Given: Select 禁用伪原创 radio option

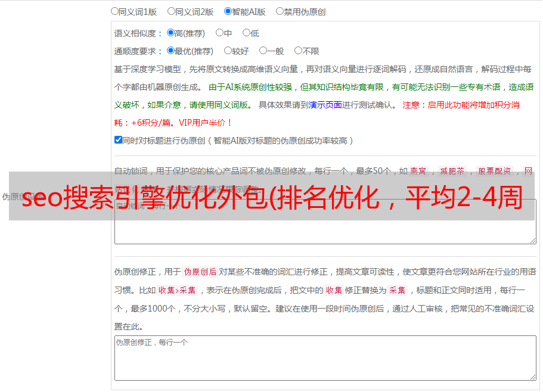Looking at the screenshot, I should 280,11.
